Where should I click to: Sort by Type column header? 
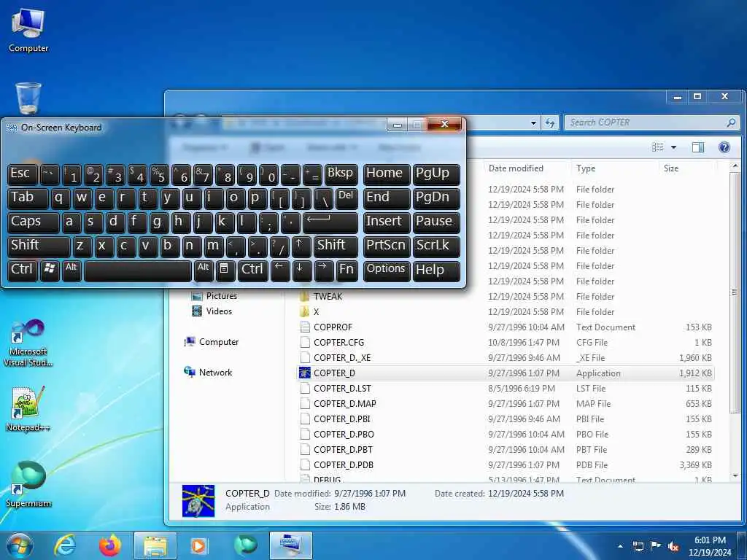click(x=614, y=168)
